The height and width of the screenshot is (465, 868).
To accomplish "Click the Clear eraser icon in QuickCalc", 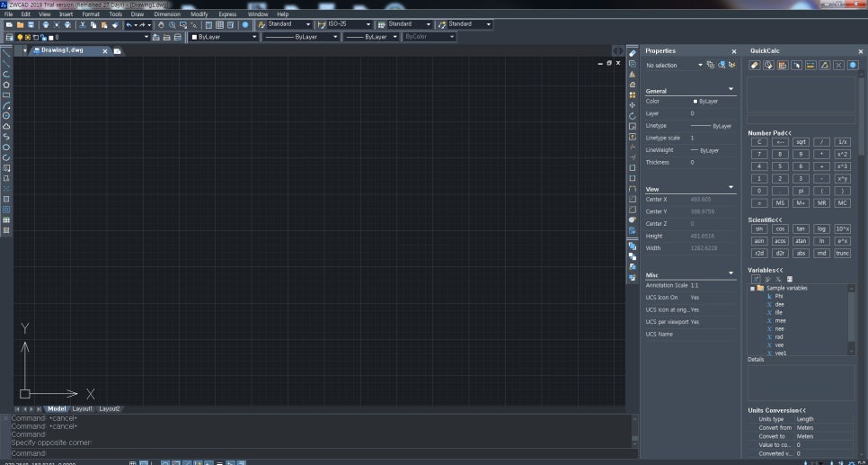I will [x=755, y=66].
